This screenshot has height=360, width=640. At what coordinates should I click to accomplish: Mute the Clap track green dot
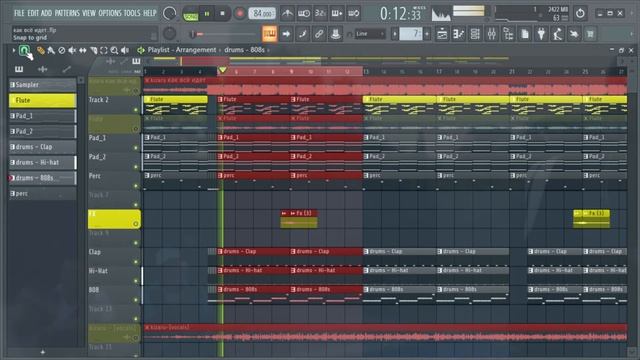coord(136,262)
